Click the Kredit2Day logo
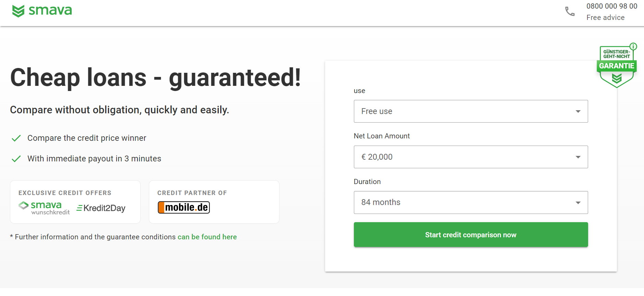The height and width of the screenshot is (296, 644). (x=101, y=208)
